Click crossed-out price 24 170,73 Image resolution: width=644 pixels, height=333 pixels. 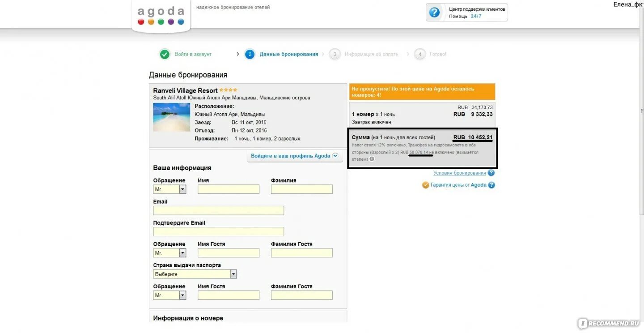tap(482, 107)
